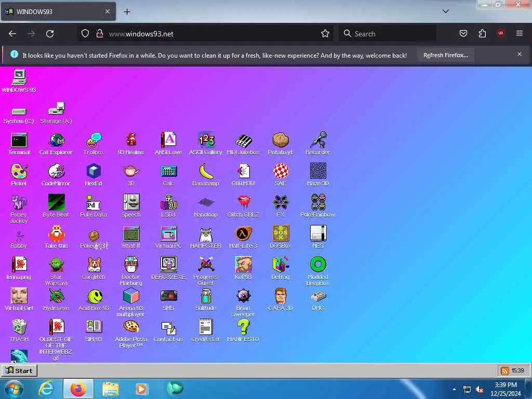Image resolution: width=532 pixels, height=399 pixels.
Task: Click the RSS feed tray icon
Action: click(504, 370)
